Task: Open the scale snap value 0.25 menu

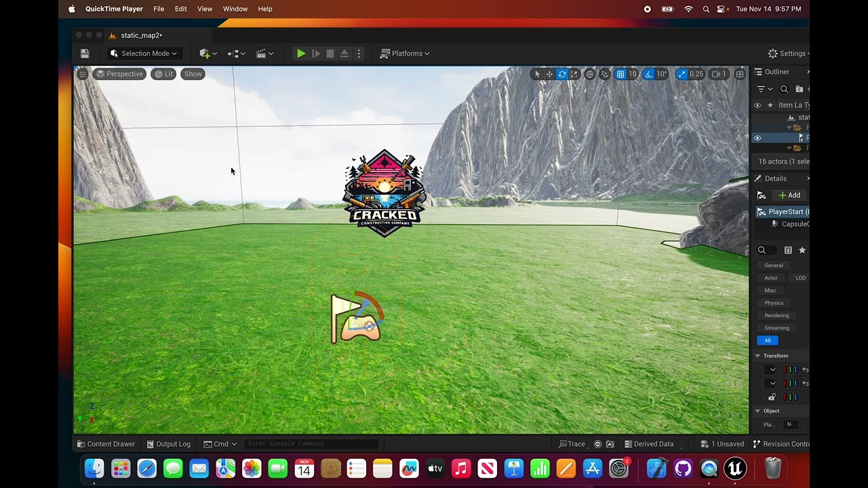Action: pos(696,74)
